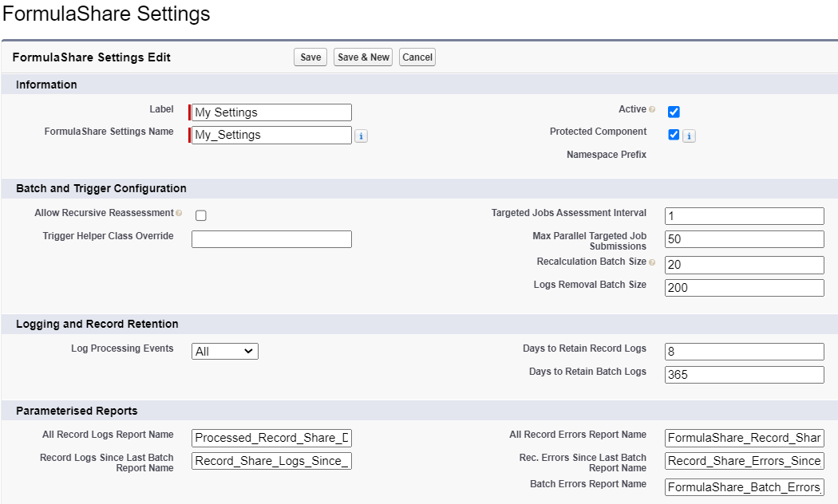Click the Max Parallel Targeted Job Submissions field
838x504 pixels.
(744, 238)
